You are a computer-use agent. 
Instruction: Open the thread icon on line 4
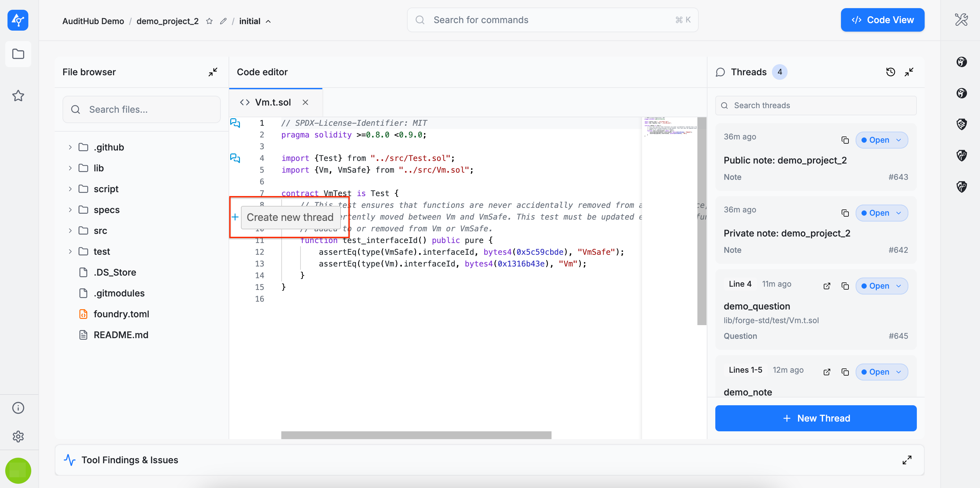(235, 158)
